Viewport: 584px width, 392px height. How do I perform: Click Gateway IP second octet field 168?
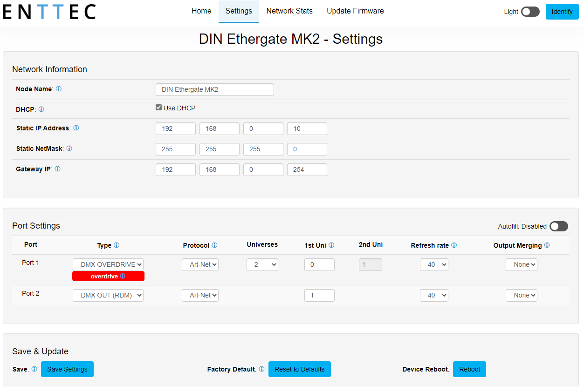click(x=220, y=169)
